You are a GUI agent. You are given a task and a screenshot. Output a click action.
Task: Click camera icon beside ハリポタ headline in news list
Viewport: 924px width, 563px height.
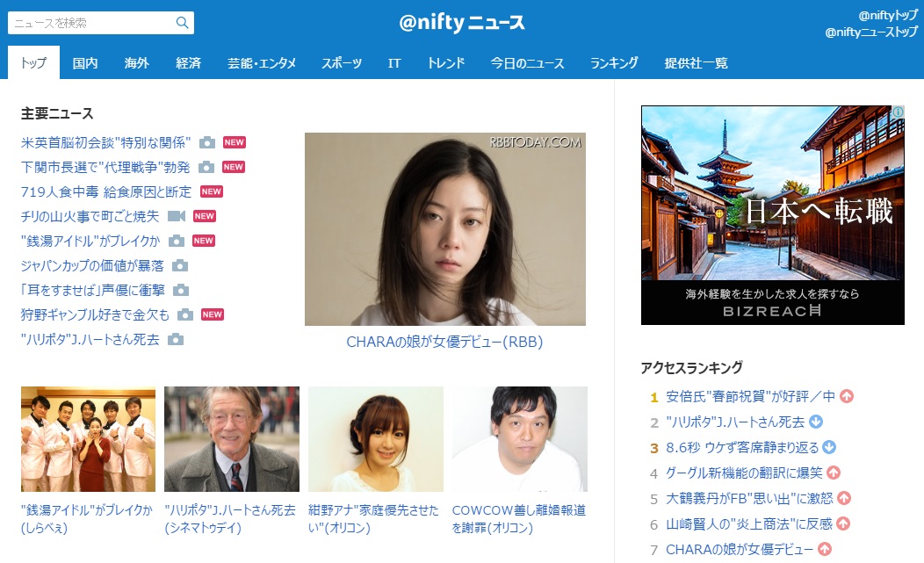[176, 340]
